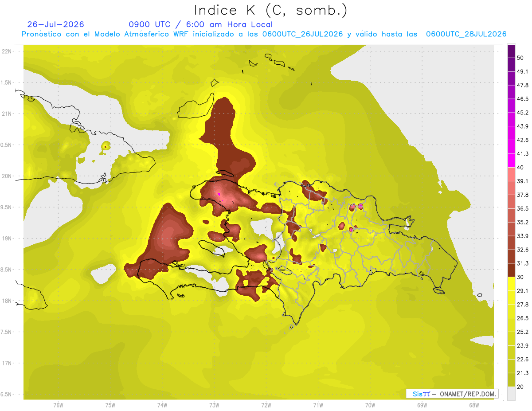Image resolution: width=532 pixels, height=411 pixels.
Task: Select the date text "26-Jul-2026"
Action: [56, 24]
